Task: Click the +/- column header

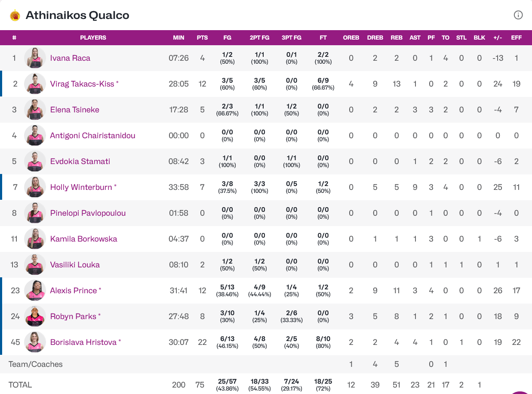Action: (x=498, y=37)
